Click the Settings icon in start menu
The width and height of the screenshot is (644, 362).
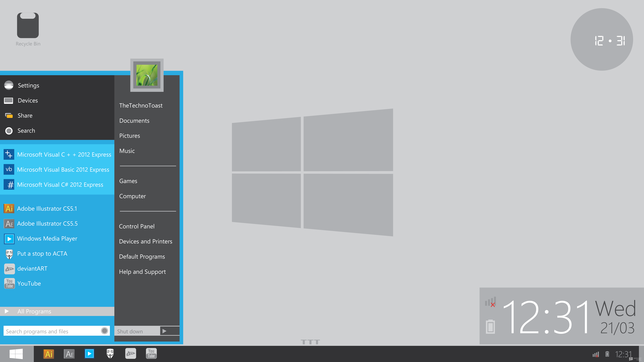(9, 85)
